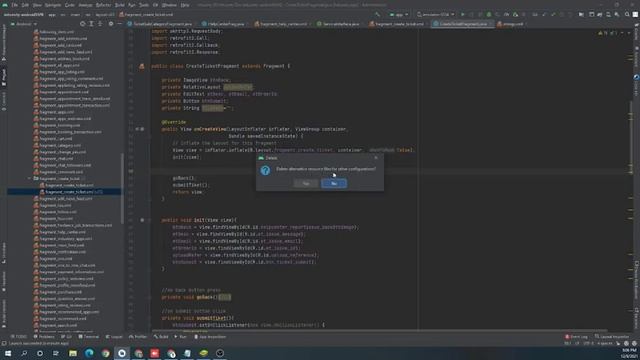Select fragment_apps.xml in project tree
Screen dimensions: 640x360
(54, 112)
